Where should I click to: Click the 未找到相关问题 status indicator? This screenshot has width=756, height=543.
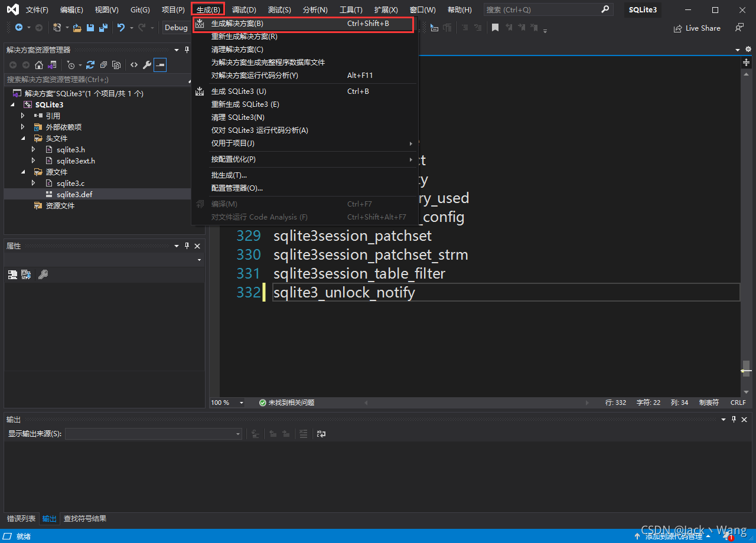(286, 403)
